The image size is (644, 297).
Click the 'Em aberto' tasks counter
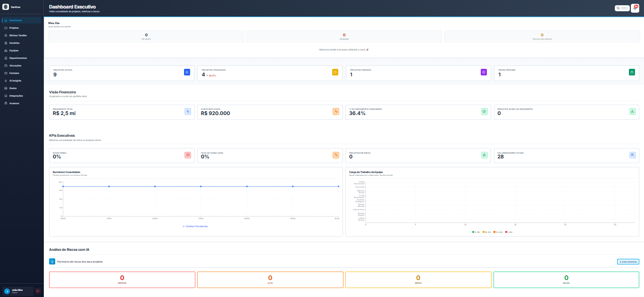[146, 36]
